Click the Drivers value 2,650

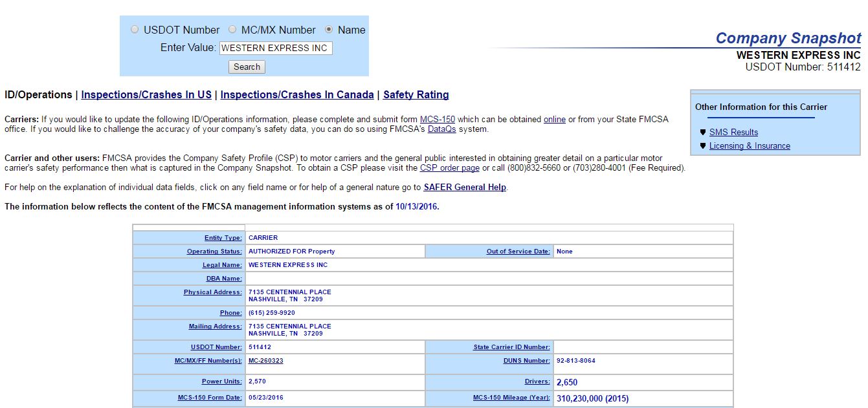point(567,383)
